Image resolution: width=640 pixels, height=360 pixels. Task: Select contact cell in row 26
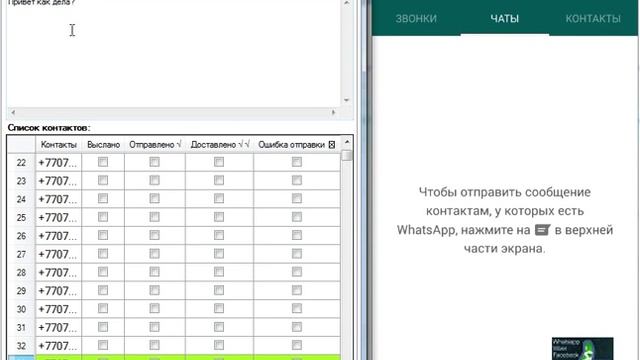(58, 236)
